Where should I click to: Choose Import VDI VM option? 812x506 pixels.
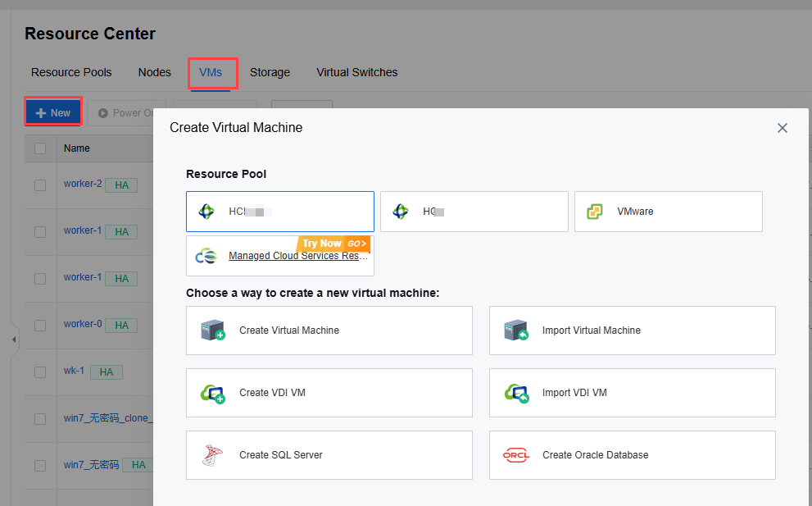coord(633,393)
